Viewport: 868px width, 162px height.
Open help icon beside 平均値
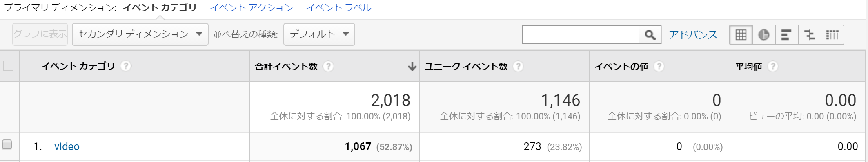coord(772,66)
